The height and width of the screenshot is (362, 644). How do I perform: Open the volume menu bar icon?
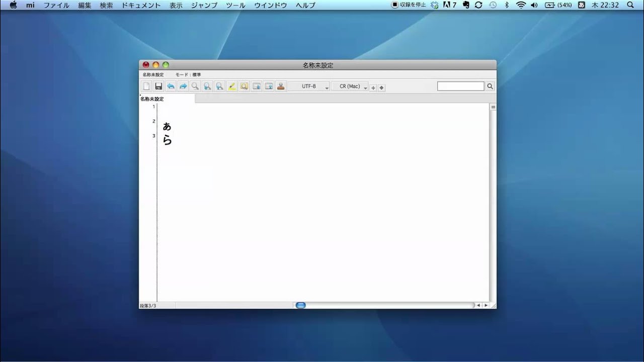[534, 5]
